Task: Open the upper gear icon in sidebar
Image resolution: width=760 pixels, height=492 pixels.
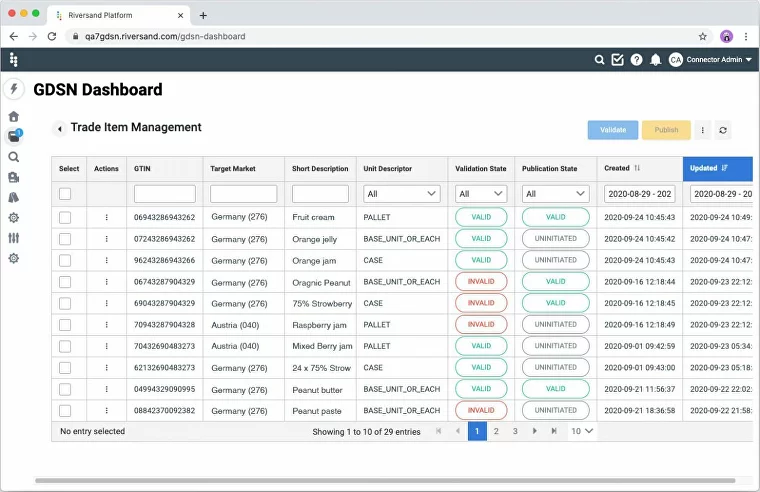Action: click(x=14, y=218)
